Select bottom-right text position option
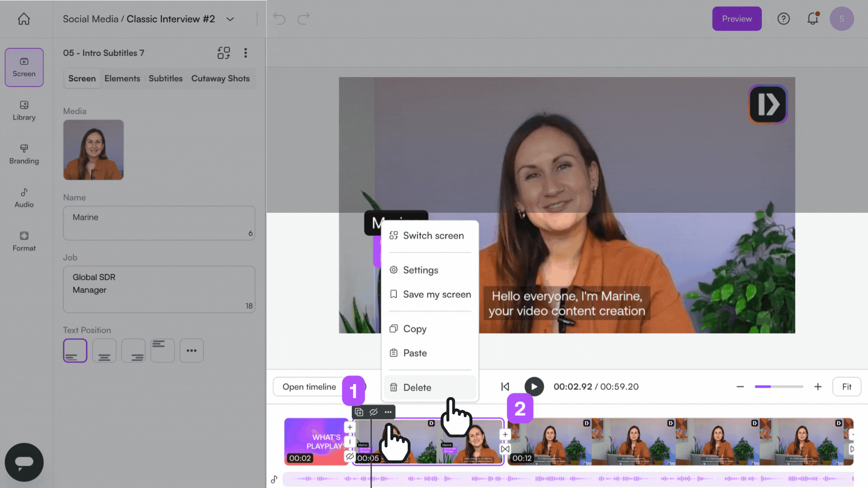The height and width of the screenshot is (488, 868). click(x=133, y=351)
